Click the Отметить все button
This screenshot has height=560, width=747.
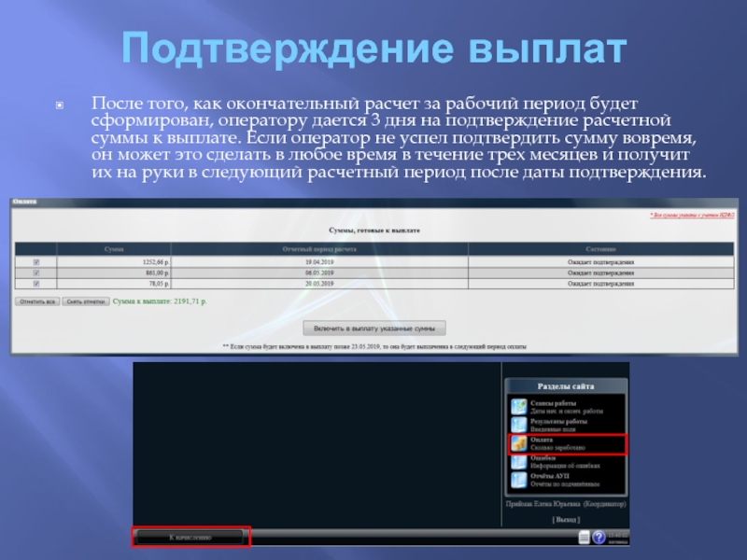click(x=37, y=301)
